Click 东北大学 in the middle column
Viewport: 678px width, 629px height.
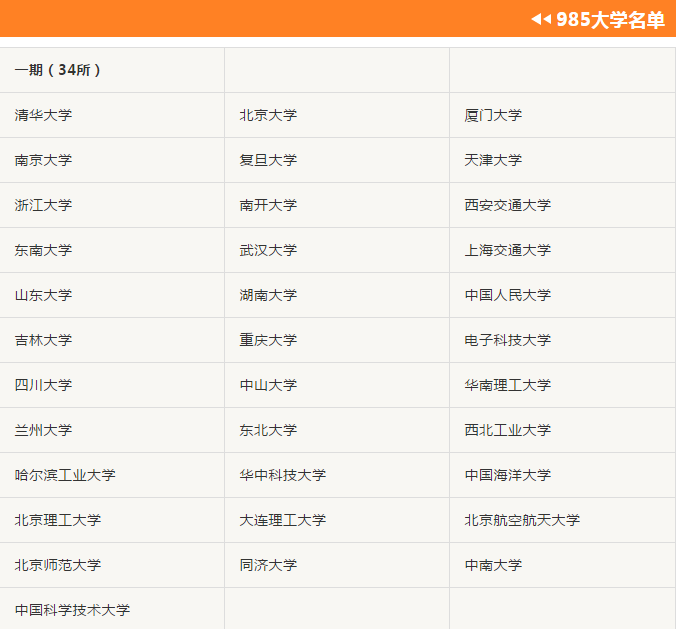pos(268,430)
